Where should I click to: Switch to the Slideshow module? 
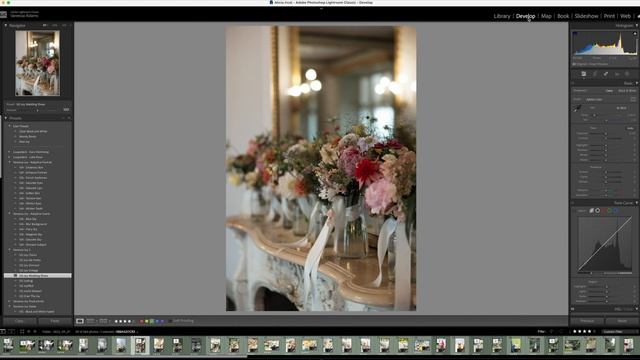tap(586, 16)
